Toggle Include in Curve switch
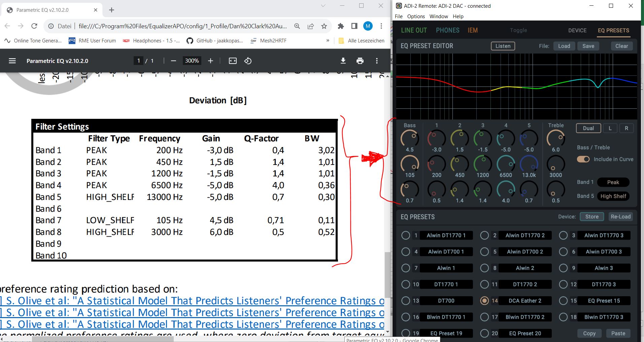Screen dimensions: 644x342 click(x=583, y=159)
